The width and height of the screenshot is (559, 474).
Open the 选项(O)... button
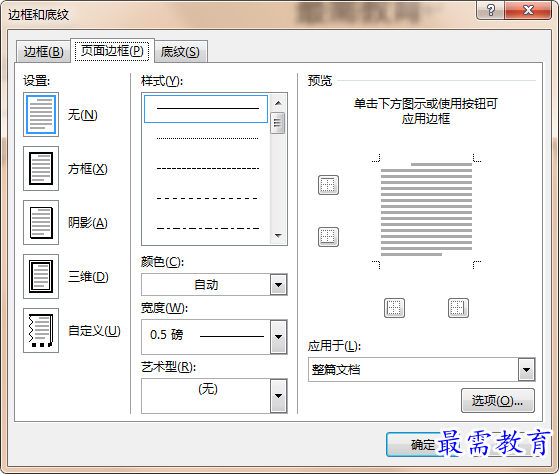click(x=498, y=401)
